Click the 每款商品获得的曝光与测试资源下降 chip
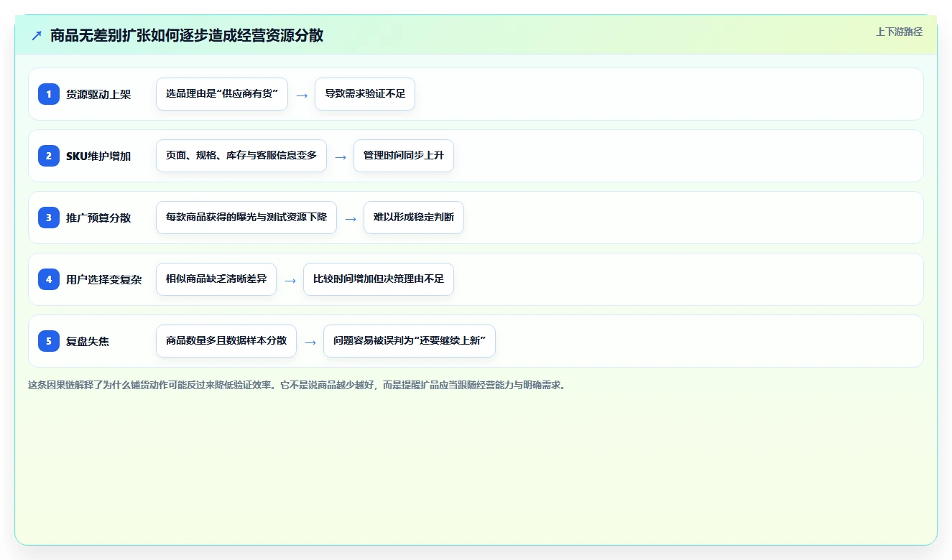The height and width of the screenshot is (560, 952). (x=246, y=218)
